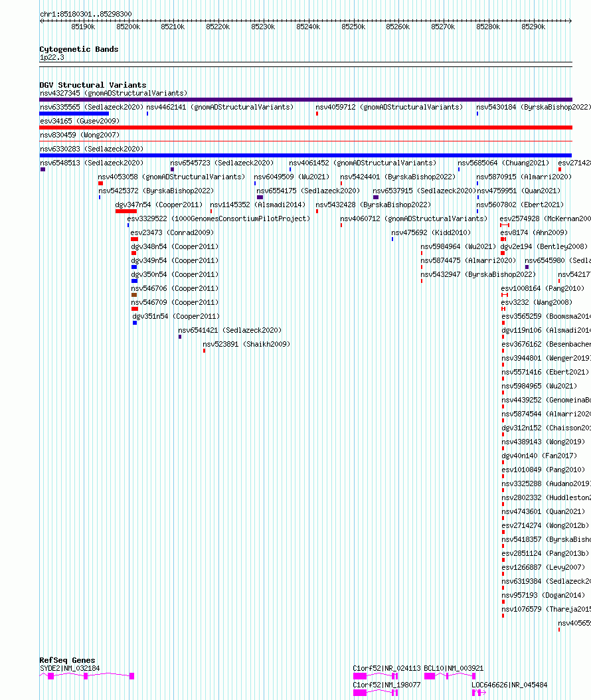Screen dimensions: 591x700
Task: Open variant nsv6554175 label
Action: tap(308, 191)
